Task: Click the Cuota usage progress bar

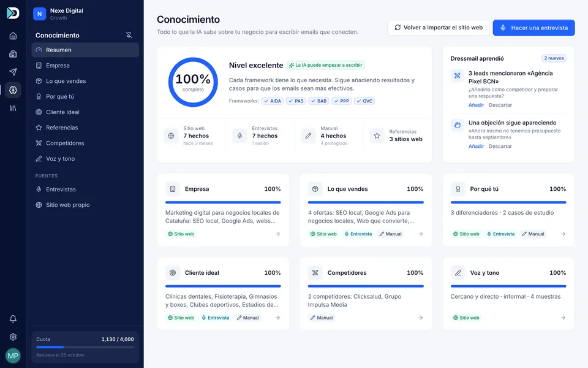Action: click(x=85, y=347)
